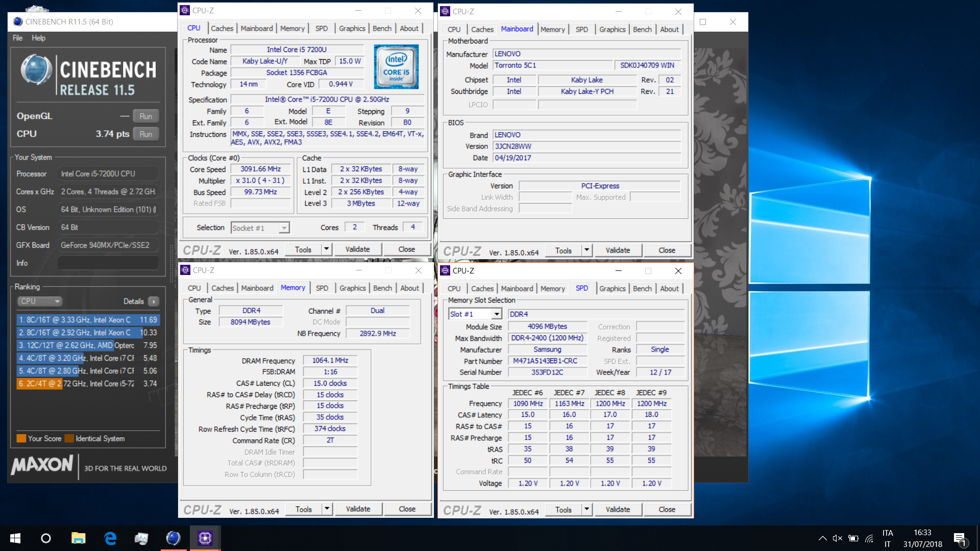980x551 pixels.
Task: Open Graphics tab in Mainboard window
Action: pyautogui.click(x=612, y=30)
